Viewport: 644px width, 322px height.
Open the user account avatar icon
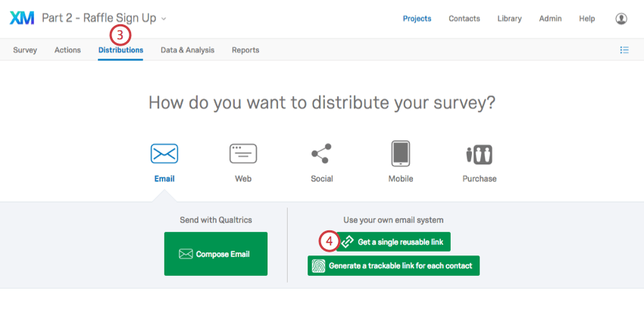point(621,18)
